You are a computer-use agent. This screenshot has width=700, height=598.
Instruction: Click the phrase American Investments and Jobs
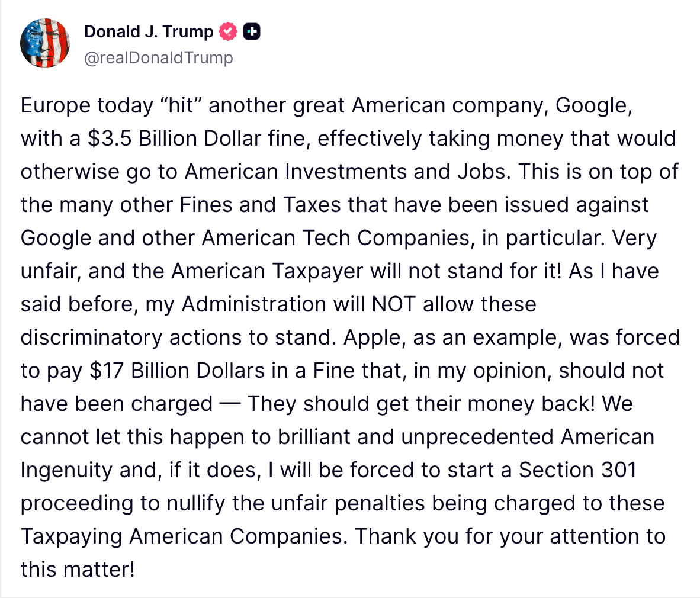348,172
